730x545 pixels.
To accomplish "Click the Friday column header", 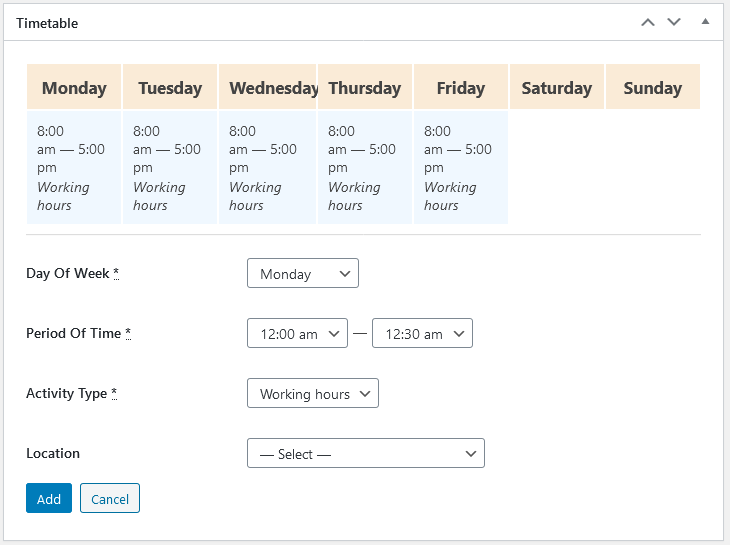I will coord(461,87).
